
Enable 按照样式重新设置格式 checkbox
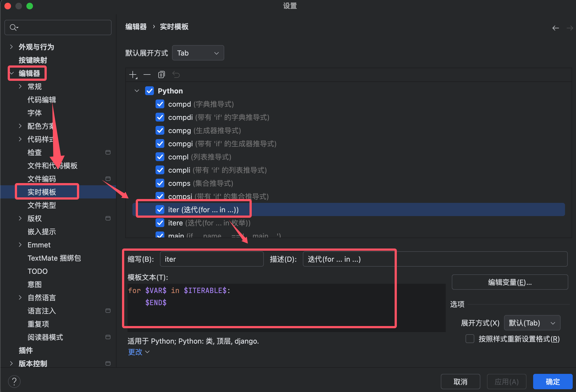[470, 339]
